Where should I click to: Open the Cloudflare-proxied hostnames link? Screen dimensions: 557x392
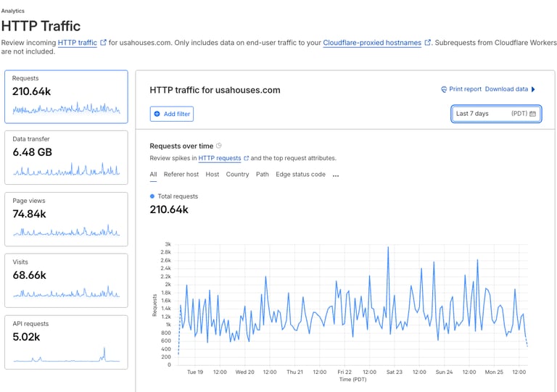coord(372,43)
